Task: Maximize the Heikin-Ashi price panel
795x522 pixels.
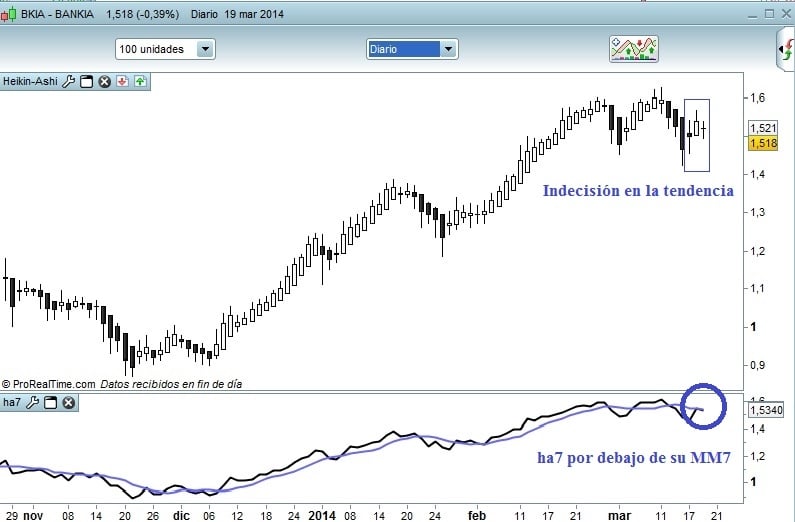Action: point(87,82)
